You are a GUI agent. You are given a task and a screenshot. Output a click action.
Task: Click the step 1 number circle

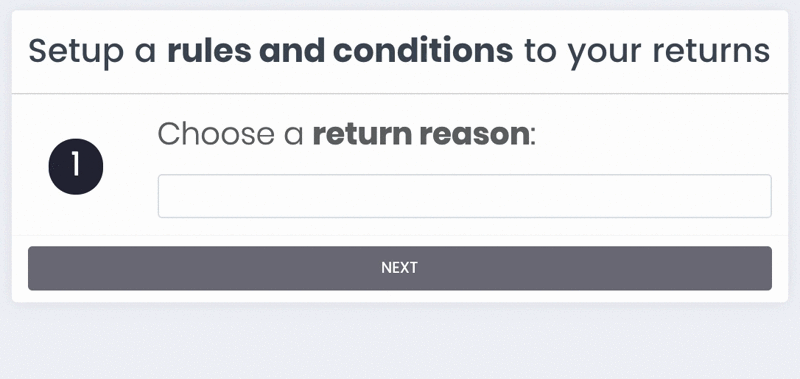tap(76, 166)
